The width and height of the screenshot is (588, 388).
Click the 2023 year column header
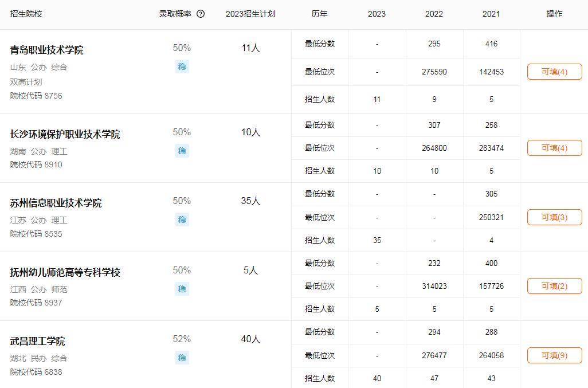pos(377,14)
